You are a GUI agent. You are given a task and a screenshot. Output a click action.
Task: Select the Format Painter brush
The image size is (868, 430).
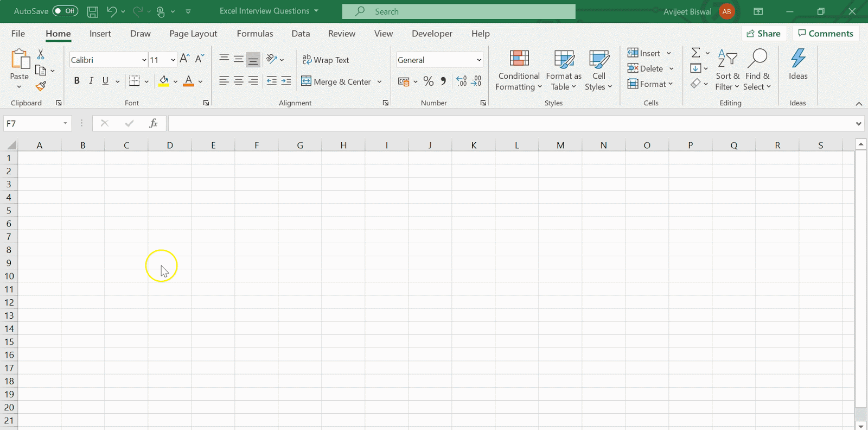[41, 86]
